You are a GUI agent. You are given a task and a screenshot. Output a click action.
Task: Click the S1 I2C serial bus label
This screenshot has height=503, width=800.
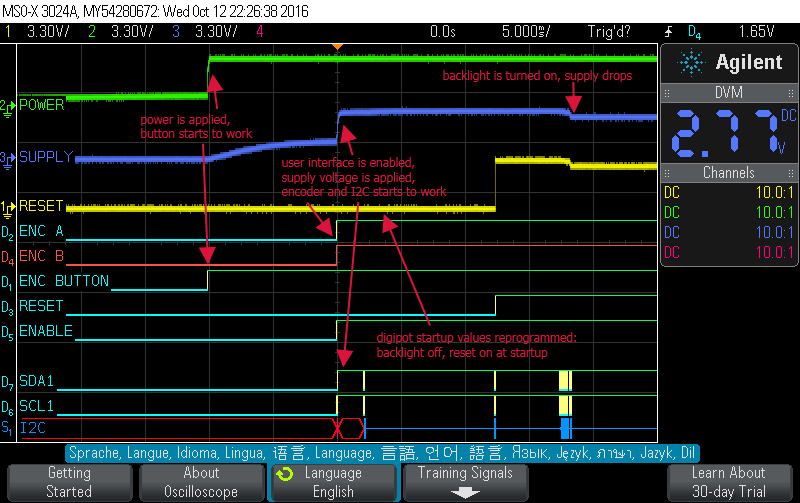(30, 428)
